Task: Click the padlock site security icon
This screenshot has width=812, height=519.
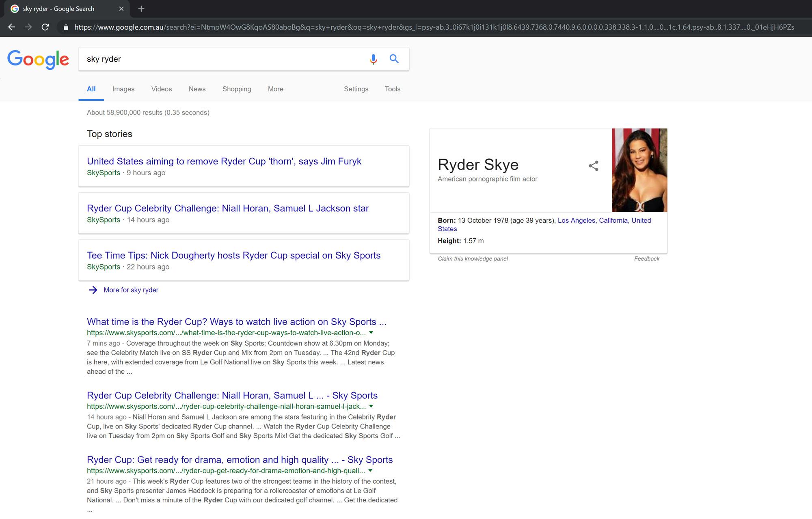Action: tap(66, 27)
